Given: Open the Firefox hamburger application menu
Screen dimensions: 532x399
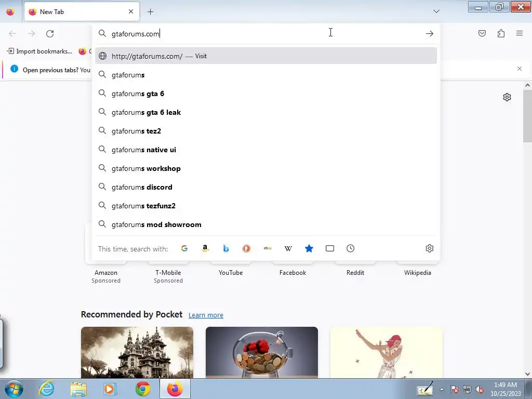Looking at the screenshot, I should 520,33.
